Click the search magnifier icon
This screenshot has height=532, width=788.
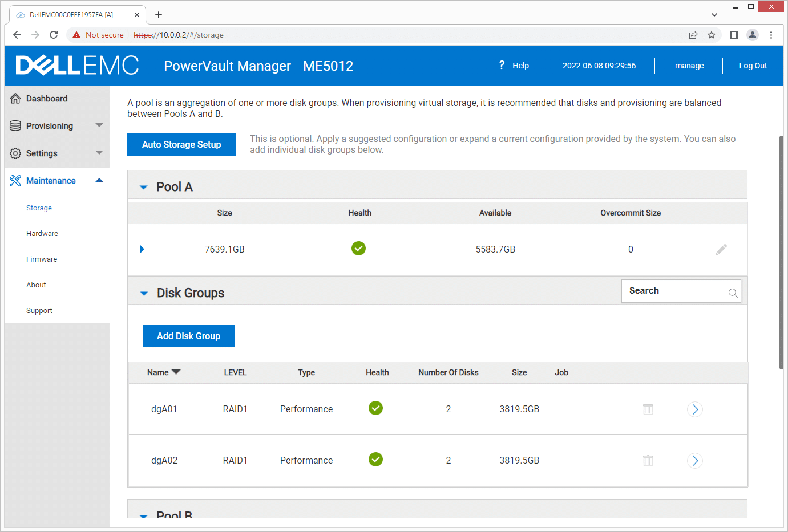click(x=733, y=293)
